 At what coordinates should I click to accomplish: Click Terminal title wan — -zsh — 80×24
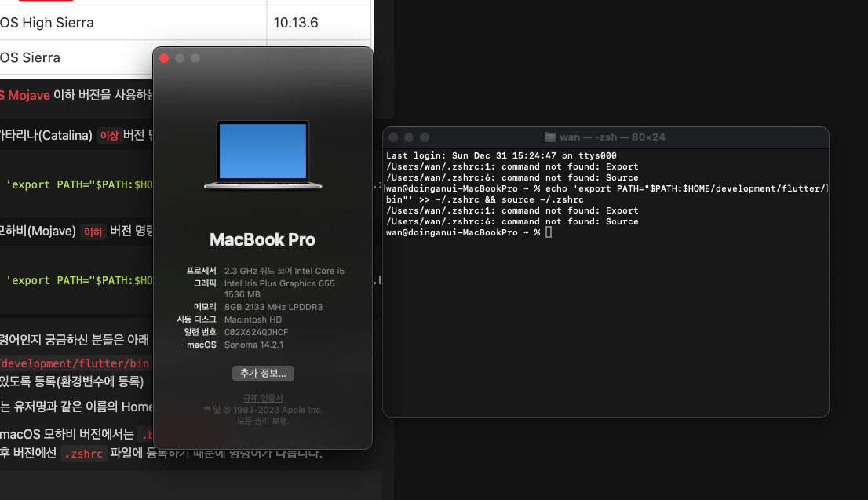[612, 137]
